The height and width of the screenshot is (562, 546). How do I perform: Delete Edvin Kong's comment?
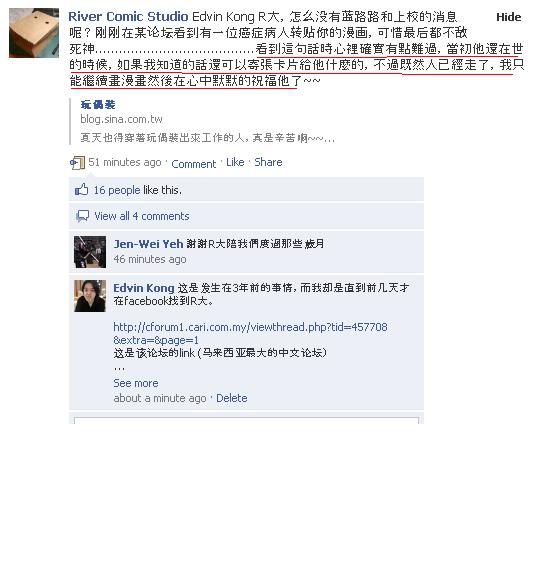(232, 398)
